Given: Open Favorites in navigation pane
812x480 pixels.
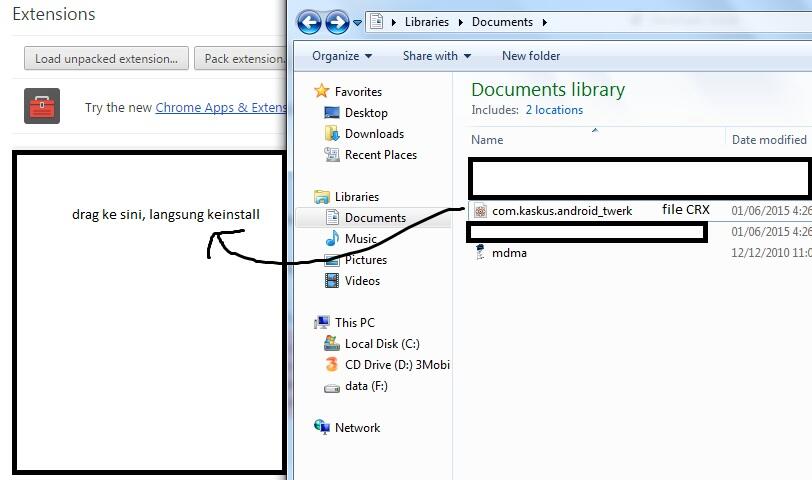Looking at the screenshot, I should coord(358,92).
